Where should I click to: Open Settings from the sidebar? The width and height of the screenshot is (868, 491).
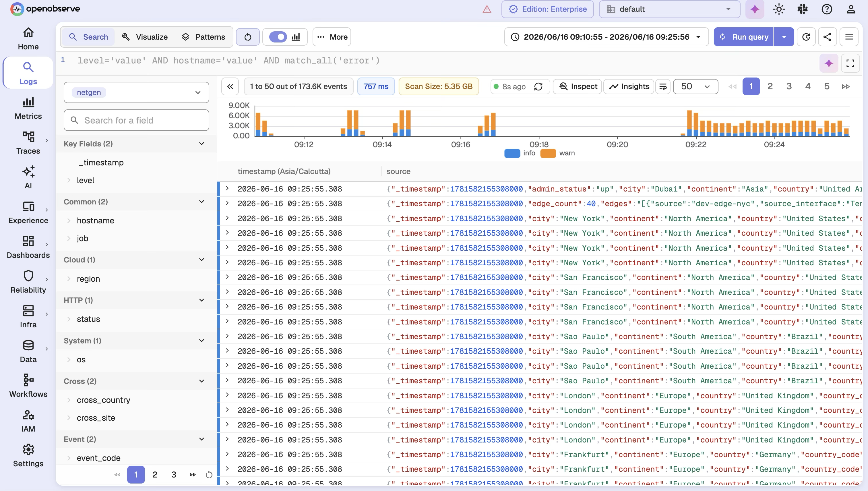(x=28, y=456)
